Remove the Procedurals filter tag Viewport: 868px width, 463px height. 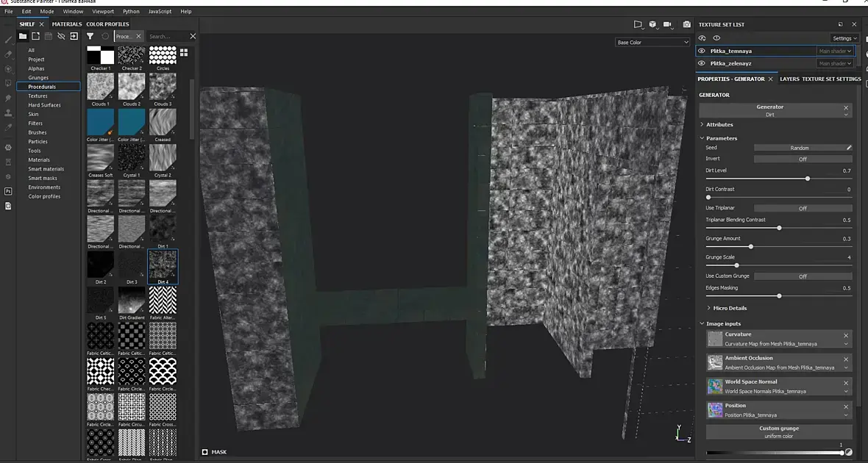(x=138, y=36)
